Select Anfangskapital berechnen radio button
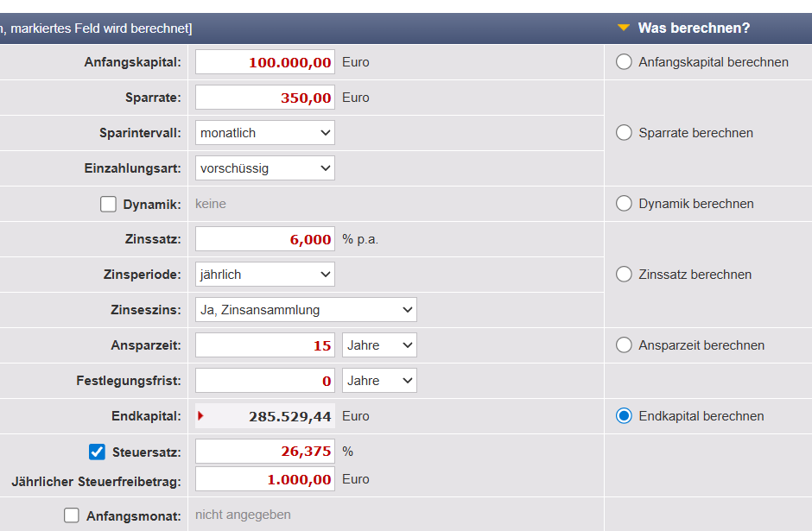The width and height of the screenshot is (812, 531). (624, 62)
